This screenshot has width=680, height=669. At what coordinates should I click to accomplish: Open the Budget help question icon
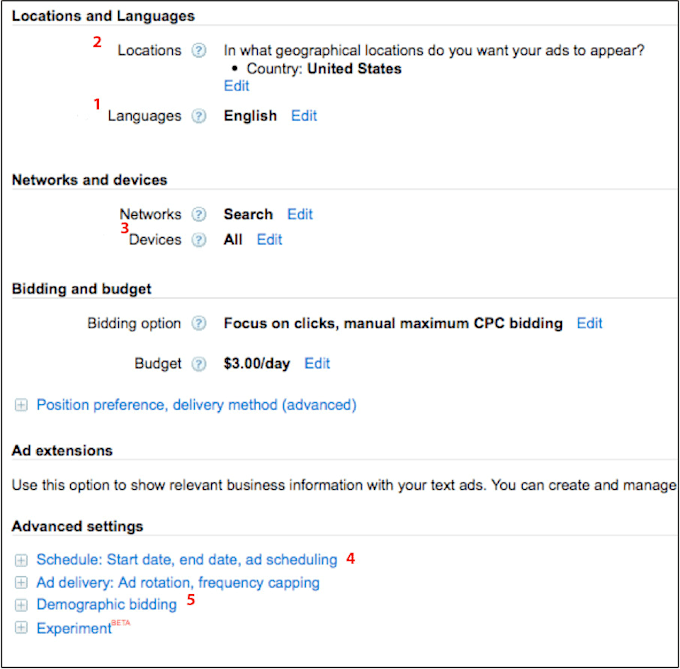point(199,364)
